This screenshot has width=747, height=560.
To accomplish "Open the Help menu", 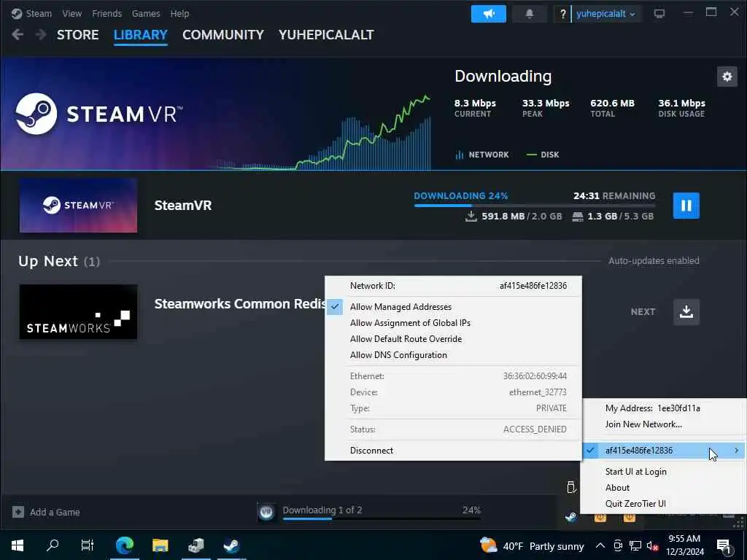I will (x=179, y=13).
